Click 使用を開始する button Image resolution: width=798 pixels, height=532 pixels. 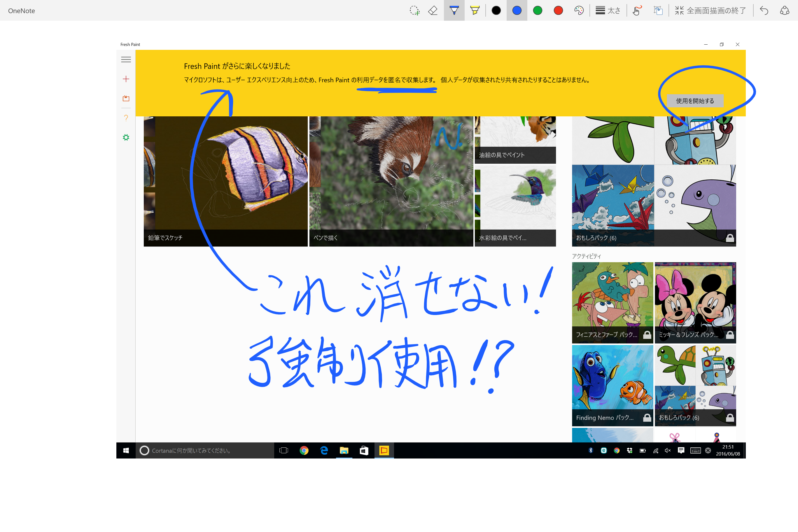695,101
